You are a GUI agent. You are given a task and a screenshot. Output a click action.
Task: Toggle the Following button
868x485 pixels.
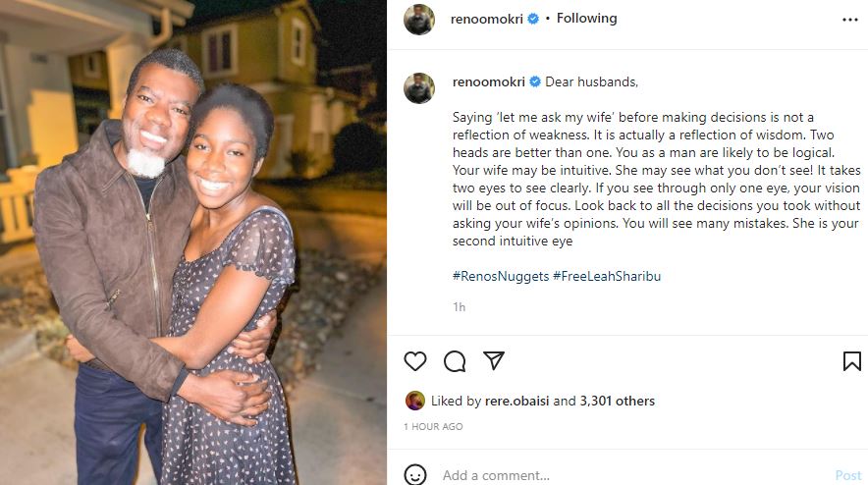pyautogui.click(x=586, y=19)
